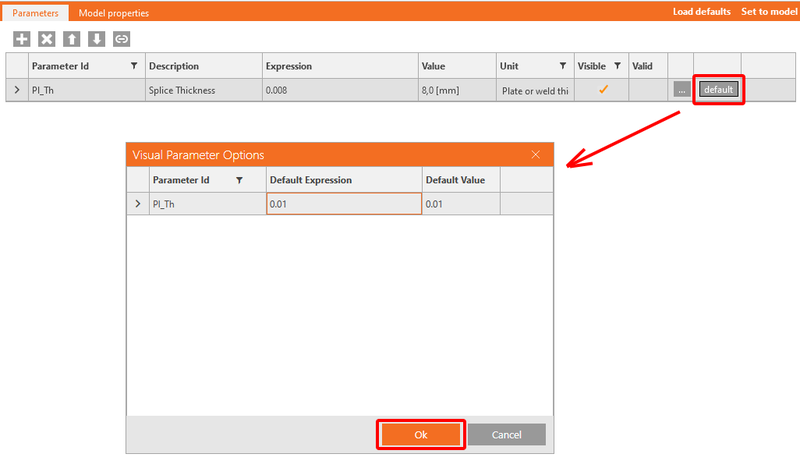Expand Pl_Th row in Visual Parameter Options
The height and width of the screenshot is (461, 800).
tap(137, 204)
